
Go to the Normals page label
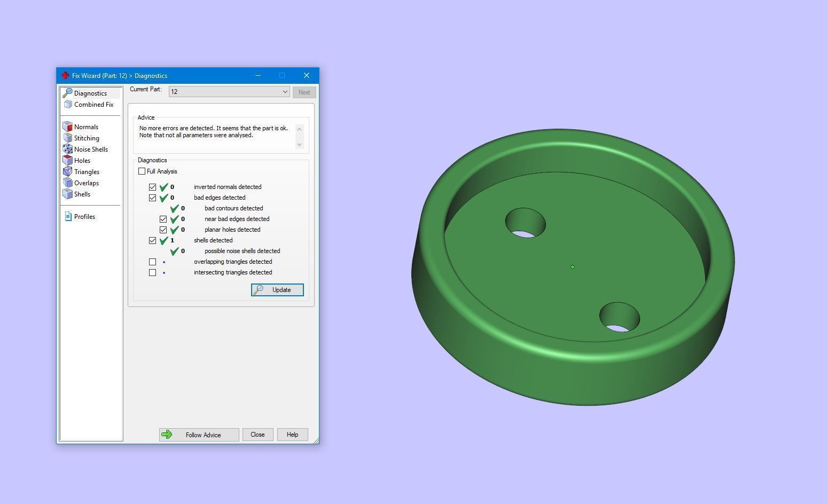coord(86,127)
